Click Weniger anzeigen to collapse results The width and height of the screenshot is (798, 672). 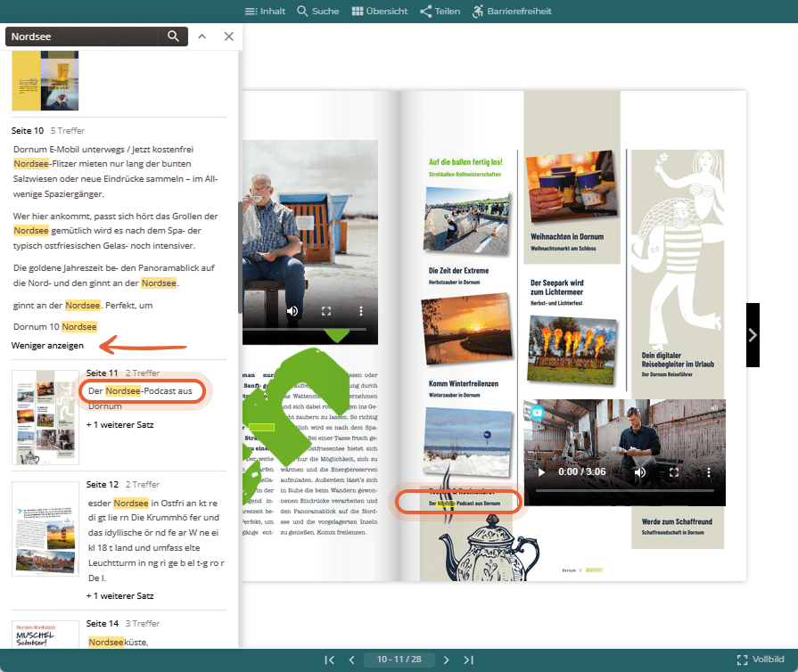pyautogui.click(x=47, y=346)
